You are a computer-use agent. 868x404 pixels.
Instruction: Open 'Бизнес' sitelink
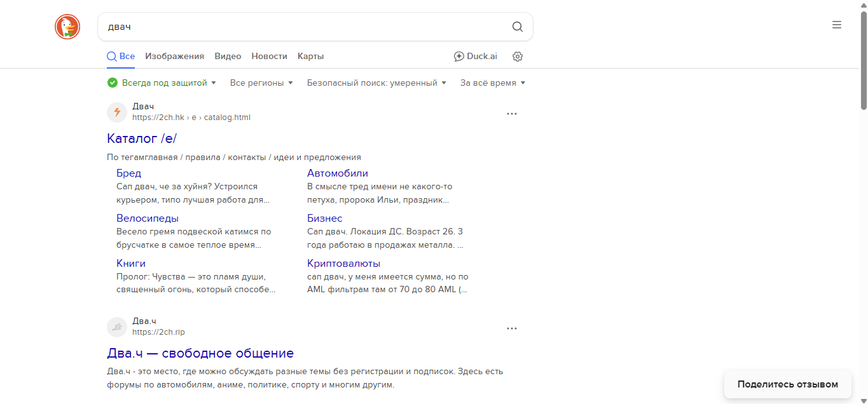point(325,218)
